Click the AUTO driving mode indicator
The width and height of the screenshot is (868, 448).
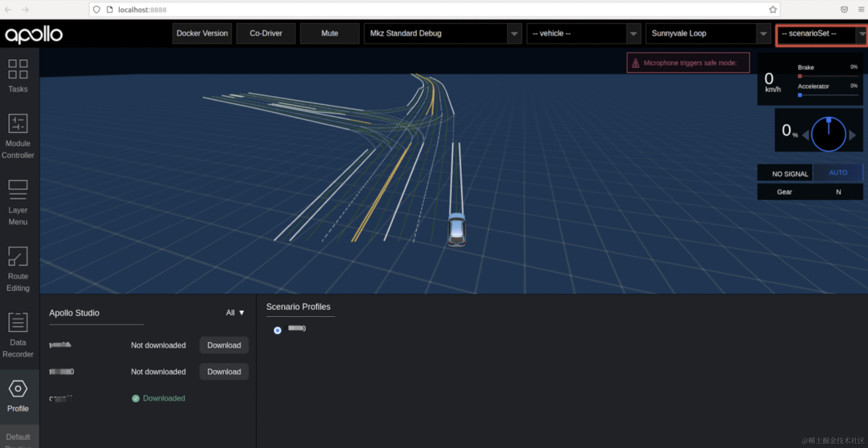click(x=838, y=173)
